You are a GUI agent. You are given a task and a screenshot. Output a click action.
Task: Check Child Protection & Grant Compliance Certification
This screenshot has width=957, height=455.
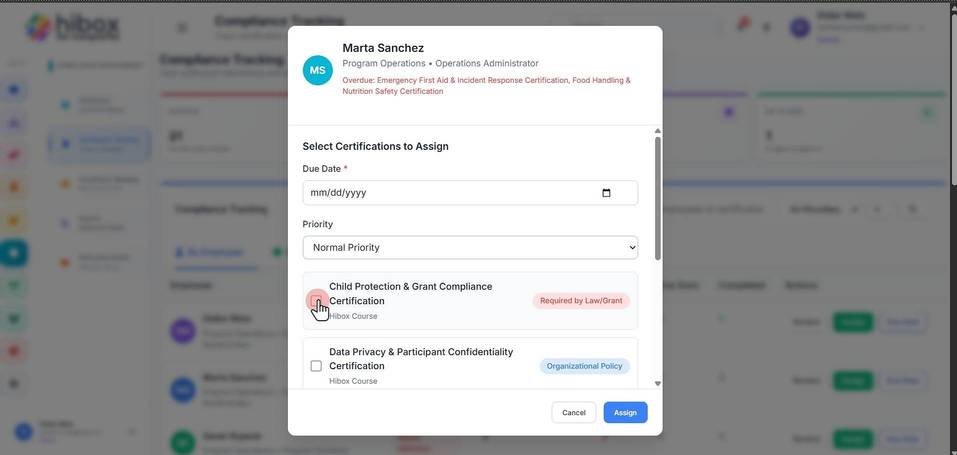[x=316, y=300]
